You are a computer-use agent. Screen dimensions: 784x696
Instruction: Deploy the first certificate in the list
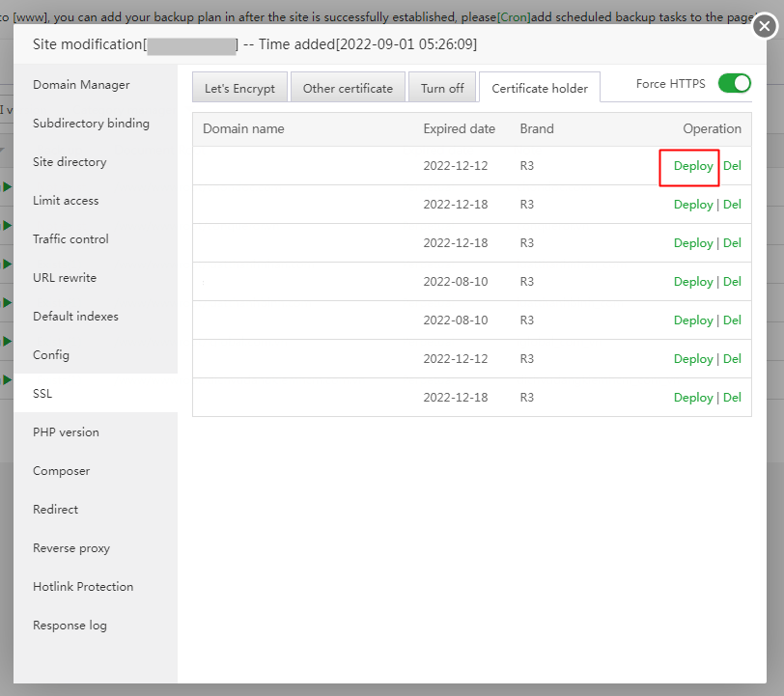tap(693, 166)
